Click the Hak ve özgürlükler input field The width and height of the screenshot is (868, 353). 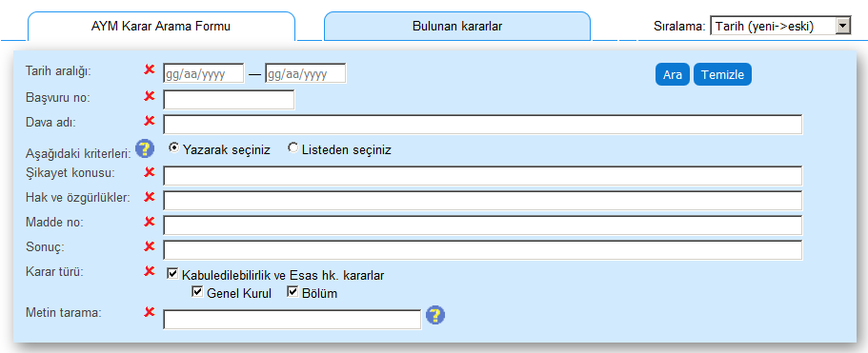(x=483, y=201)
